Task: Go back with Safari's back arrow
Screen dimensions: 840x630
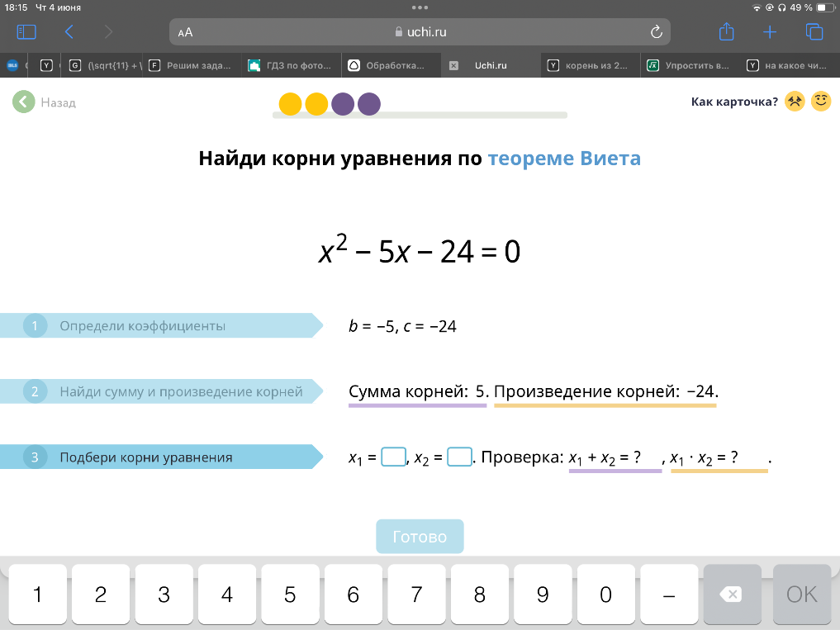Action: click(x=69, y=32)
